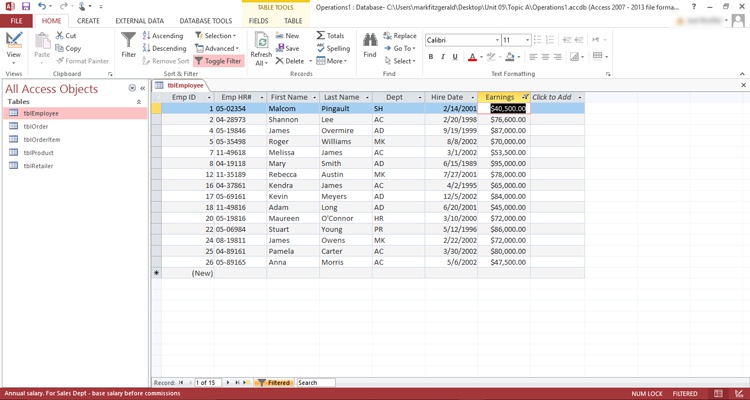The image size is (750, 400).
Task: Click the Click to Add column header
Action: [x=557, y=97]
